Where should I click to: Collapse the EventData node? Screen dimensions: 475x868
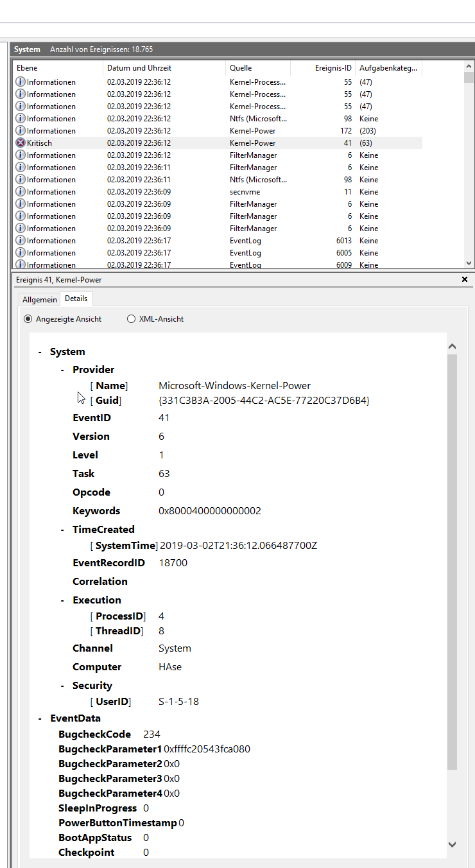click(40, 718)
